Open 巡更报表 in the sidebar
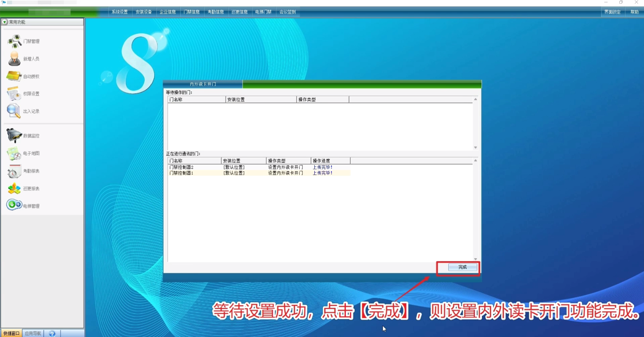Image resolution: width=644 pixels, height=337 pixels. point(31,189)
